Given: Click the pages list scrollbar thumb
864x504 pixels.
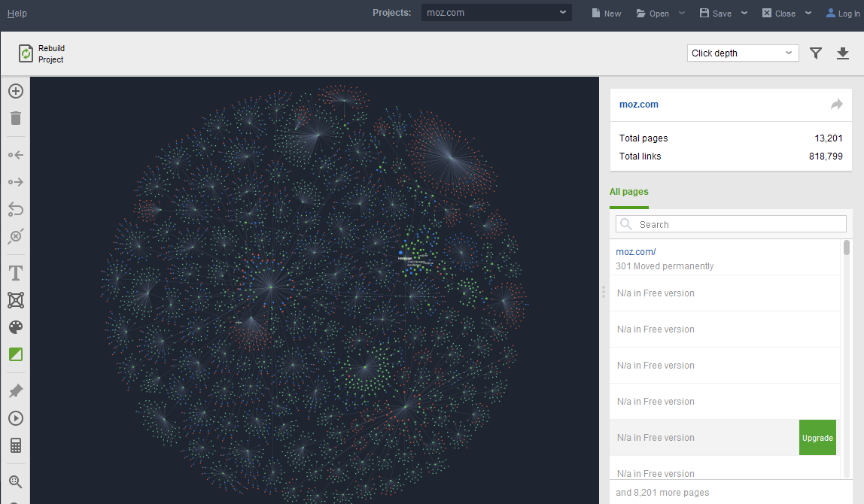Looking at the screenshot, I should point(847,247).
